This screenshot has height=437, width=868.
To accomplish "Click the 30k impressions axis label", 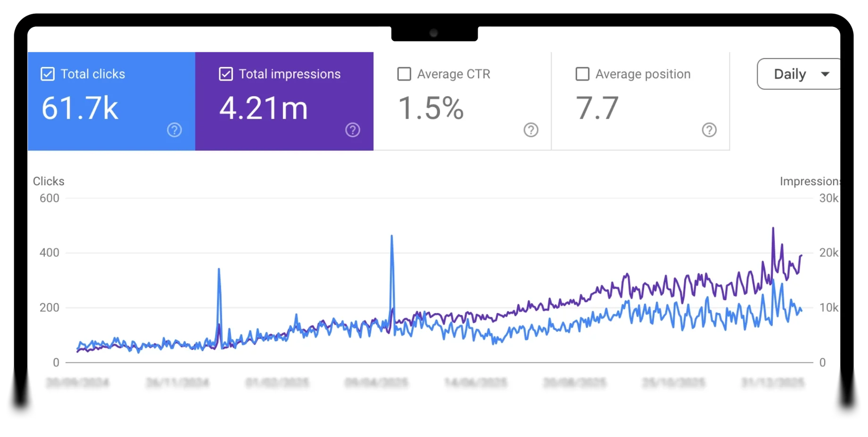I will (828, 198).
